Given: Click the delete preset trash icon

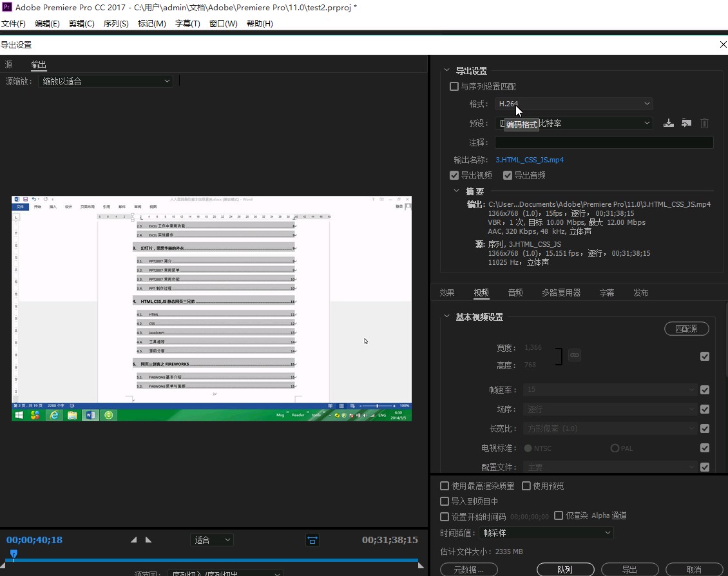Looking at the screenshot, I should point(704,123).
